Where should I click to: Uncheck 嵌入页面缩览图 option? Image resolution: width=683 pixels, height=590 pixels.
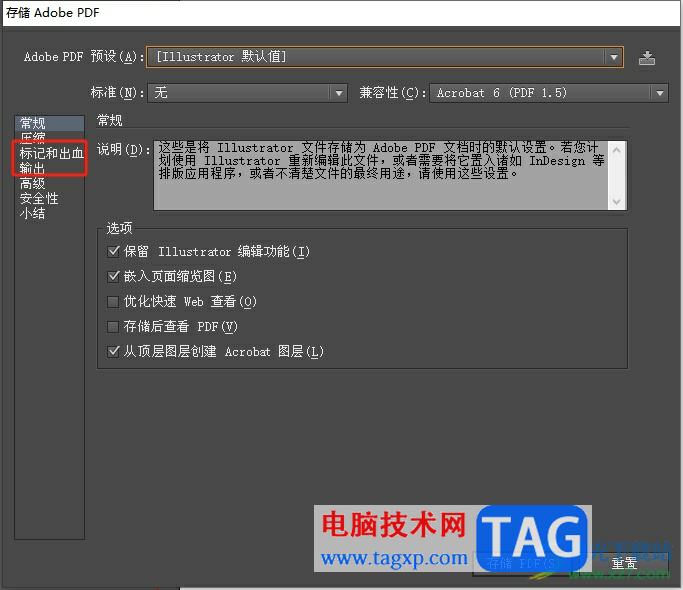[113, 276]
